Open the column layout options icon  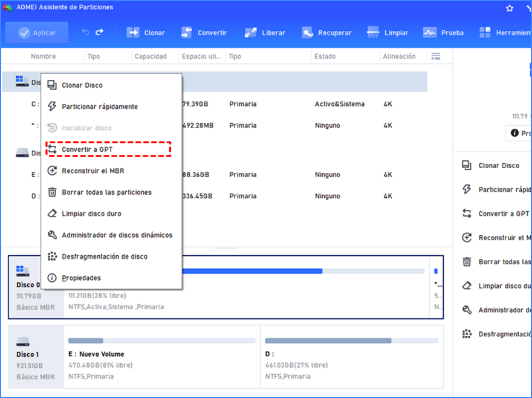[x=436, y=56]
